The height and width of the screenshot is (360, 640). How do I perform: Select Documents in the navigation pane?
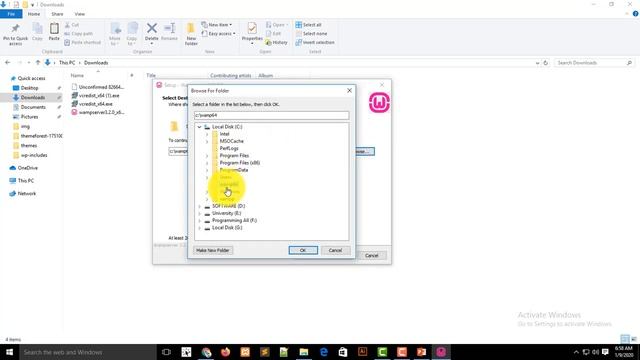click(33, 107)
